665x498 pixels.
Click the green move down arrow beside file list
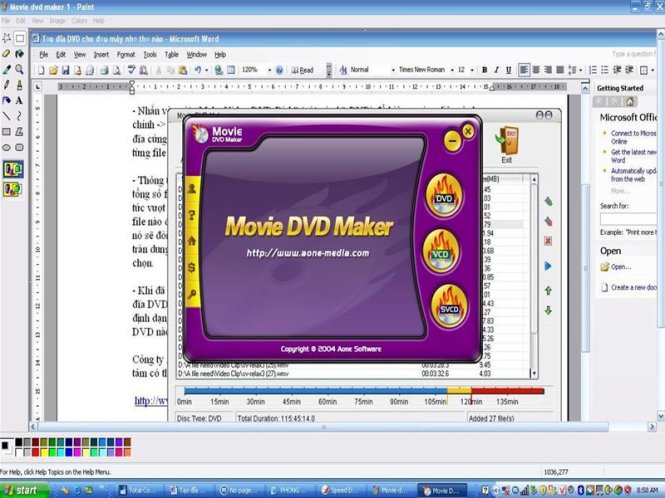click(x=548, y=311)
